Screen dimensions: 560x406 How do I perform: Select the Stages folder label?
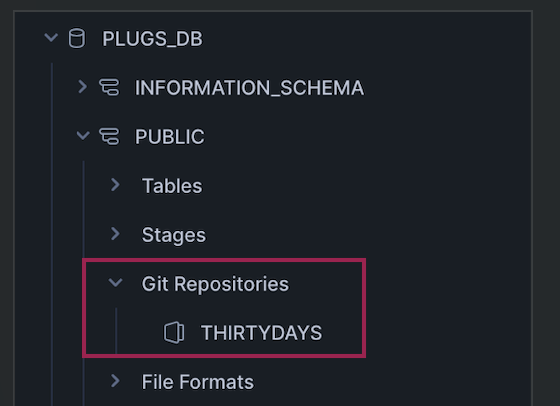click(x=174, y=235)
